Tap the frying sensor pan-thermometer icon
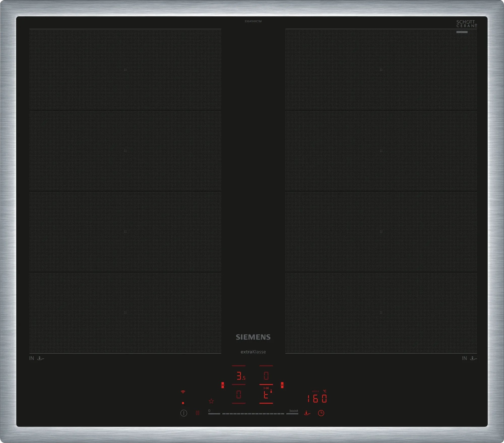 pyautogui.click(x=307, y=413)
